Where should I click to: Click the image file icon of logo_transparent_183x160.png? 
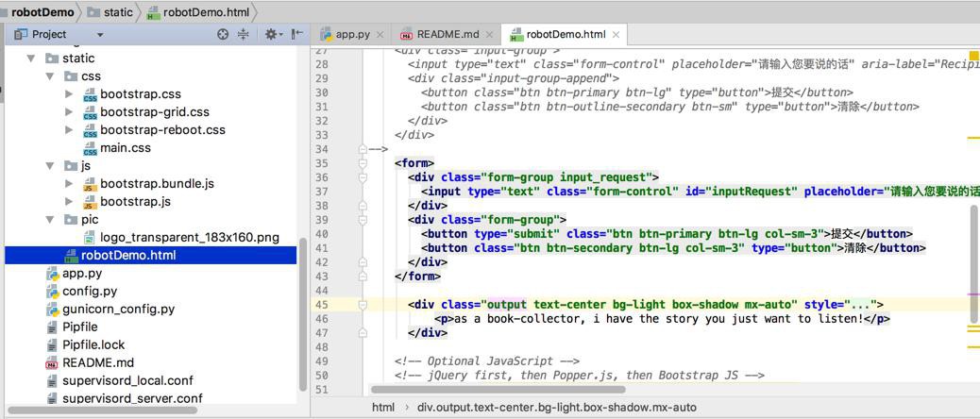90,238
